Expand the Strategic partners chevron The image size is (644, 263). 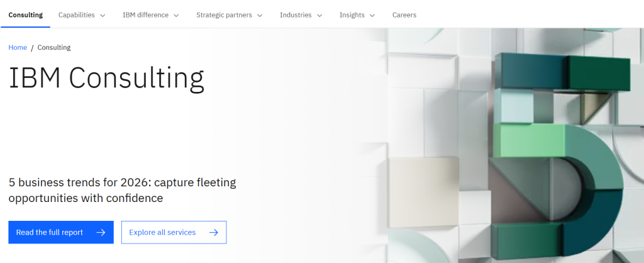pyautogui.click(x=260, y=15)
